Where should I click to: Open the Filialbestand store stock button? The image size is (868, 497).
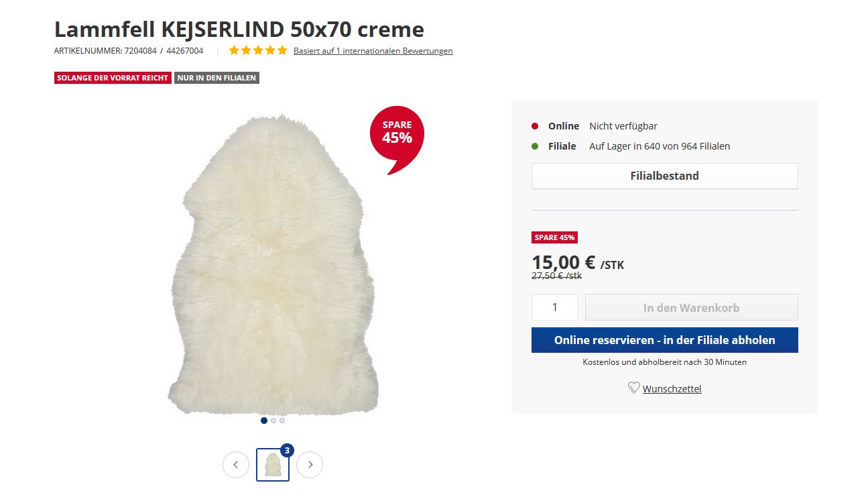tap(664, 176)
